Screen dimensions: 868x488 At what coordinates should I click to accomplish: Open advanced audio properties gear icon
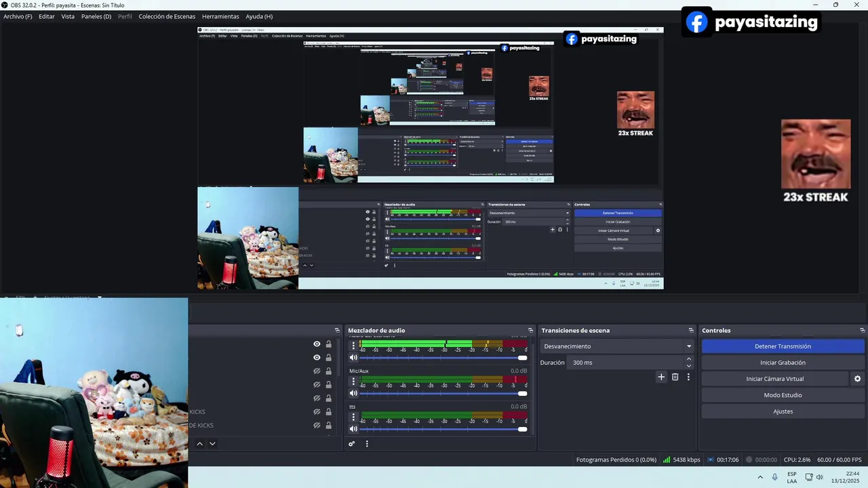click(x=351, y=444)
